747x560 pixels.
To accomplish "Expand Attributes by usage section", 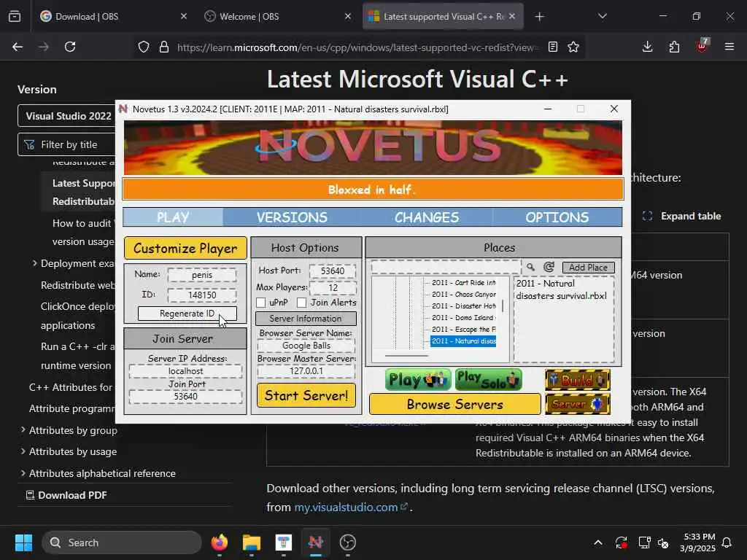I will click(23, 451).
